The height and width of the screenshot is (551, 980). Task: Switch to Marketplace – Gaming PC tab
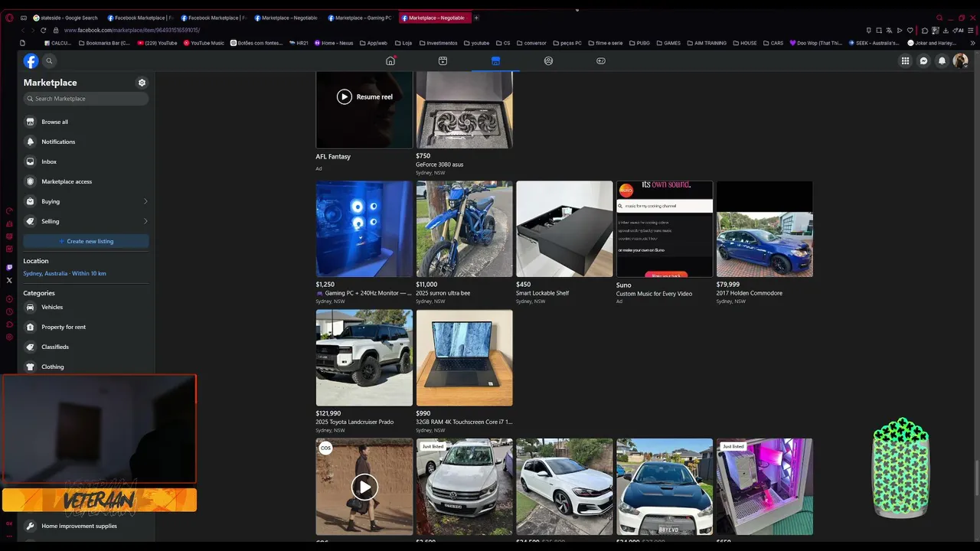click(x=360, y=18)
